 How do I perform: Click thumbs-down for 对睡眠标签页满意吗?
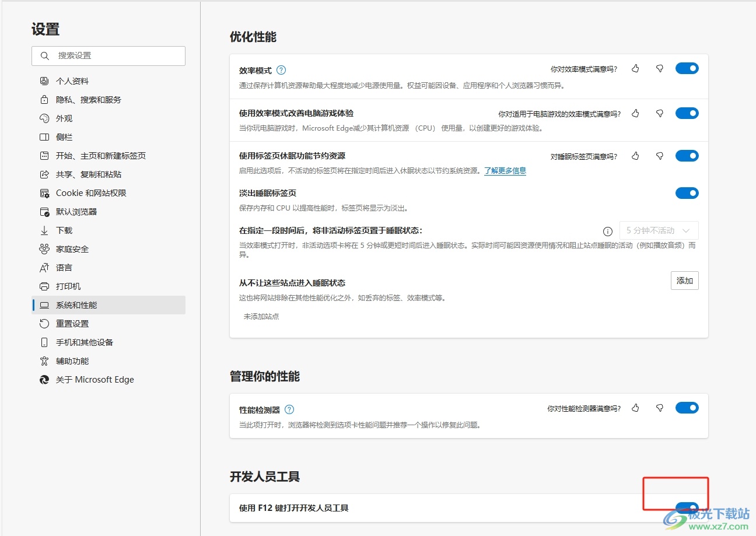coord(660,156)
